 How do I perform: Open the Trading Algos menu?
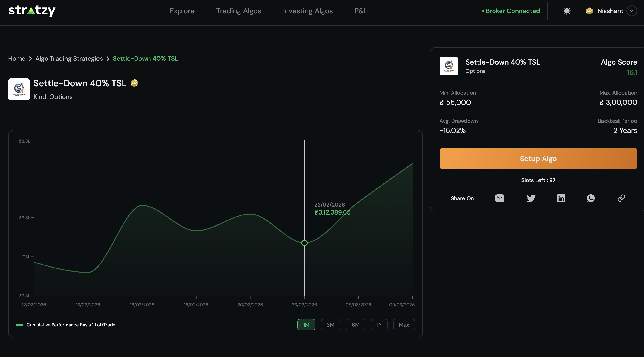click(238, 11)
